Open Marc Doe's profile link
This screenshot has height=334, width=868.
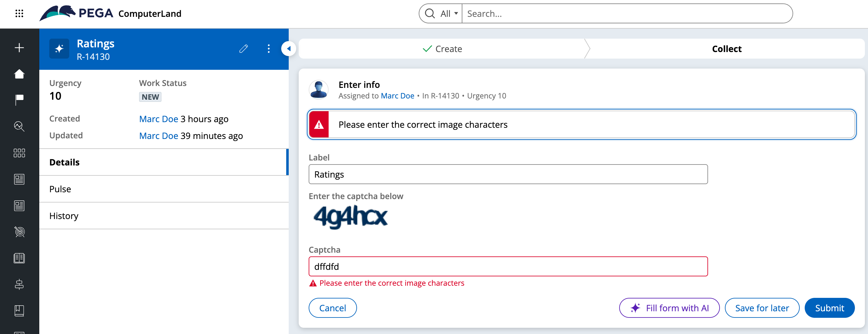(x=398, y=96)
